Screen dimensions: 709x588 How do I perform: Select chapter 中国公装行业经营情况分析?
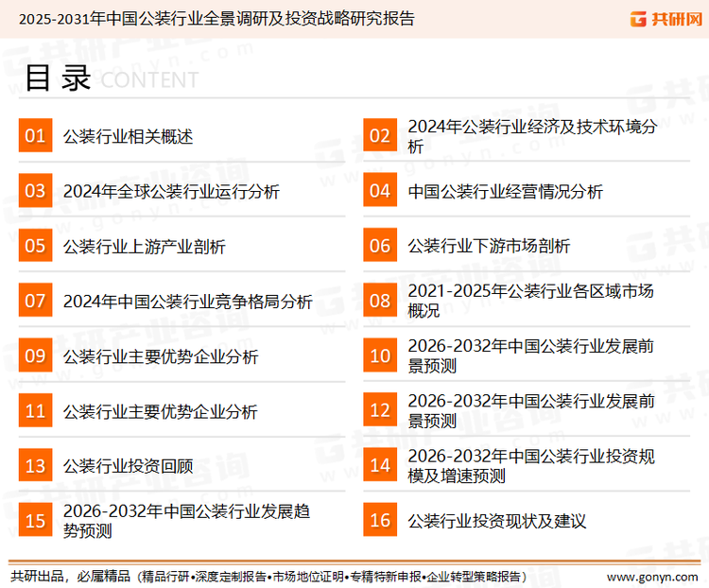[506, 191]
